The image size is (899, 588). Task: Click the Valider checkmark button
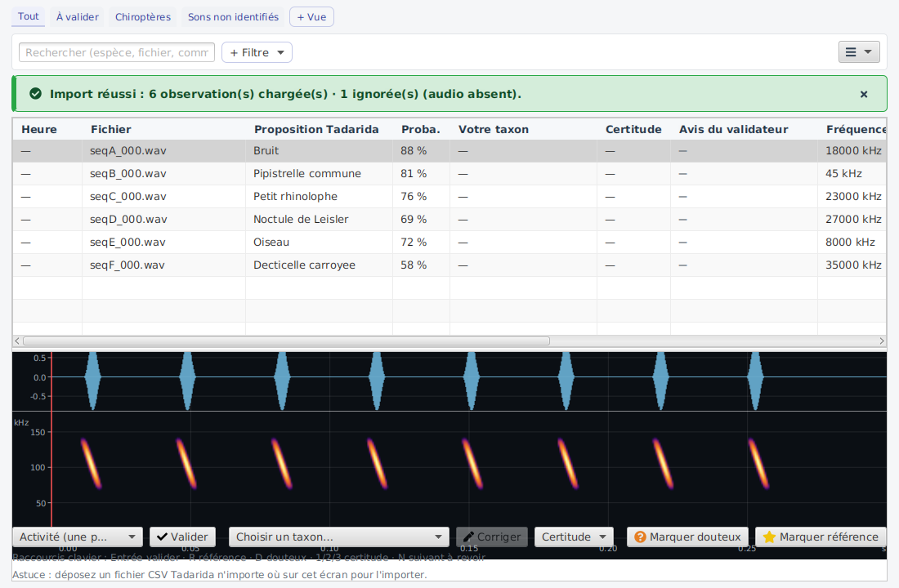click(183, 537)
